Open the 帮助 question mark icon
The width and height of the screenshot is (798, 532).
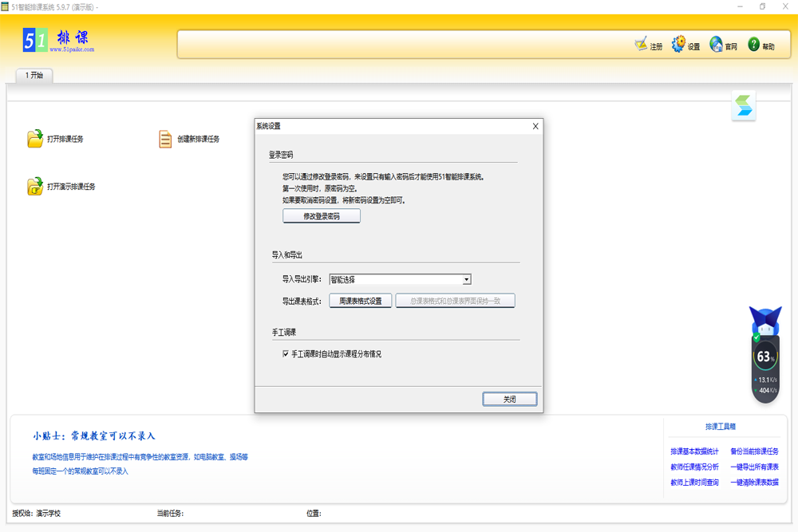[x=753, y=45]
